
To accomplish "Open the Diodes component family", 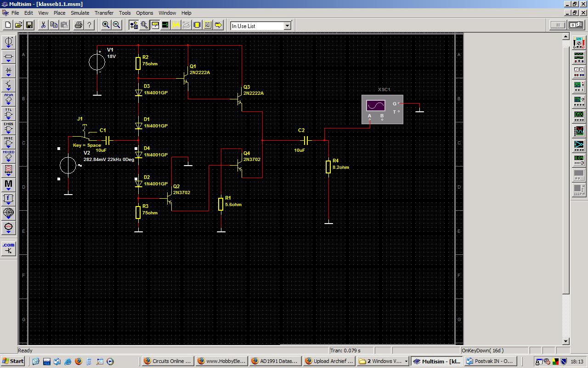I will tap(9, 71).
